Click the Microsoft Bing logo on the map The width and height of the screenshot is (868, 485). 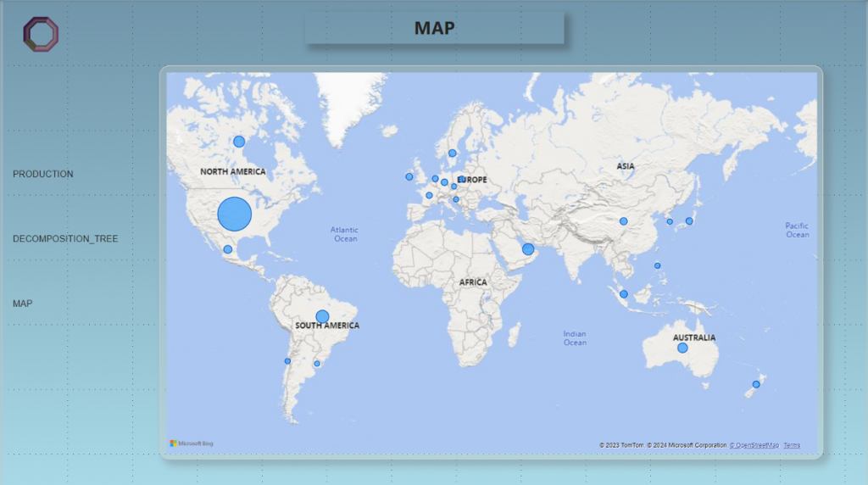click(192, 443)
